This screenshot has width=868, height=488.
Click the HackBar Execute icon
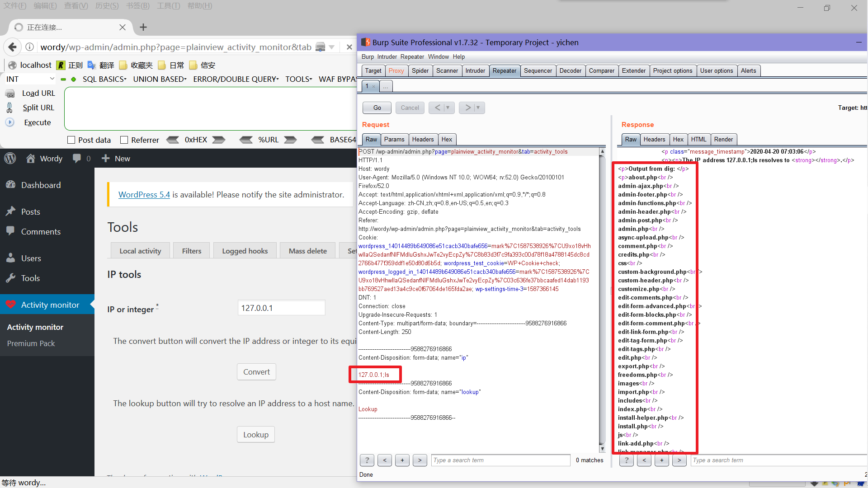(10, 122)
